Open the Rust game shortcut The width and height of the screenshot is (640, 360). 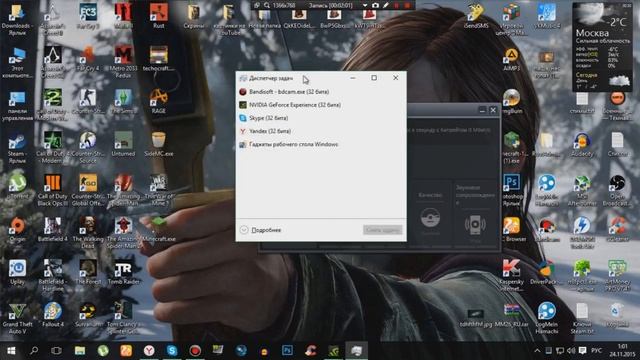159,16
